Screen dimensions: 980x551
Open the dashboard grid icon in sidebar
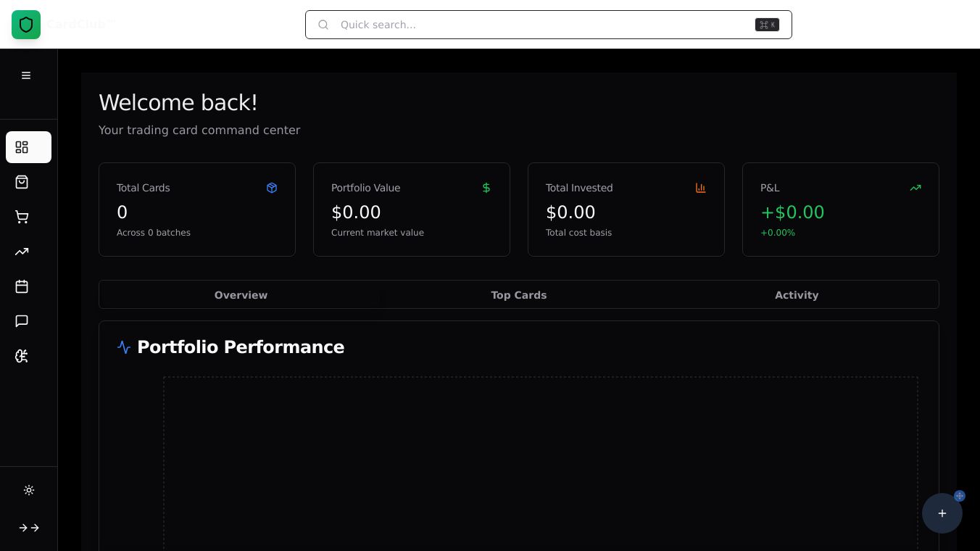click(x=22, y=147)
